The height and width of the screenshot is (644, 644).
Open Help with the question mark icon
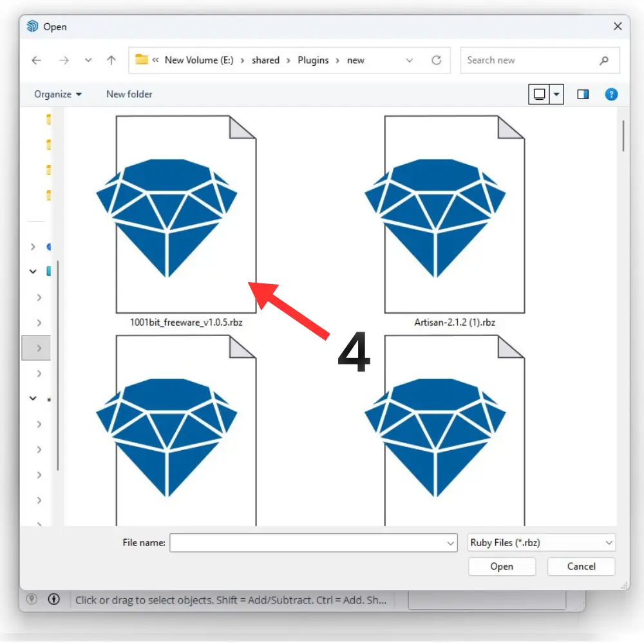(611, 95)
